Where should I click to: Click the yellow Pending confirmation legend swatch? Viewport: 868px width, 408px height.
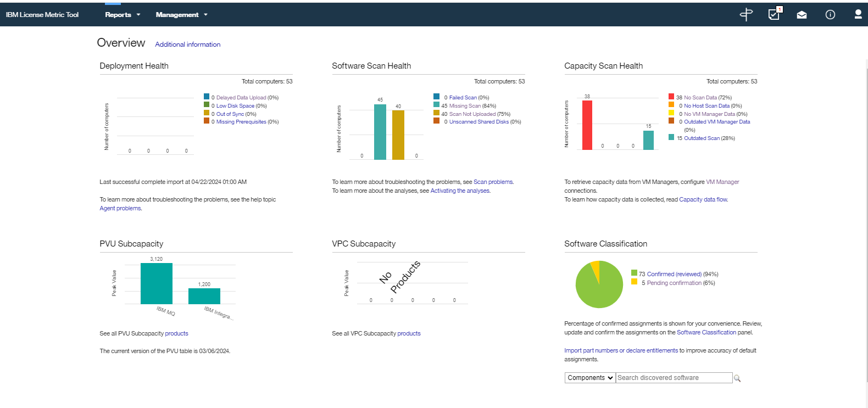point(635,282)
